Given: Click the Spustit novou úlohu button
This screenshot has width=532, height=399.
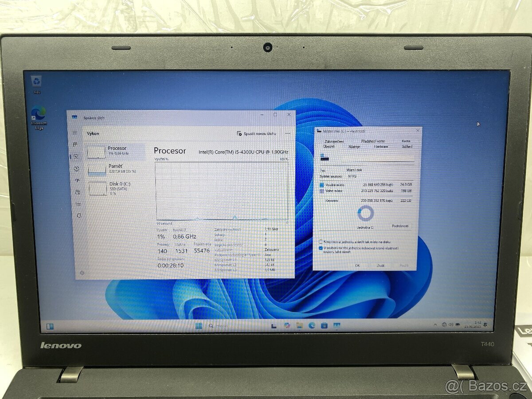Looking at the screenshot, I should 256,133.
